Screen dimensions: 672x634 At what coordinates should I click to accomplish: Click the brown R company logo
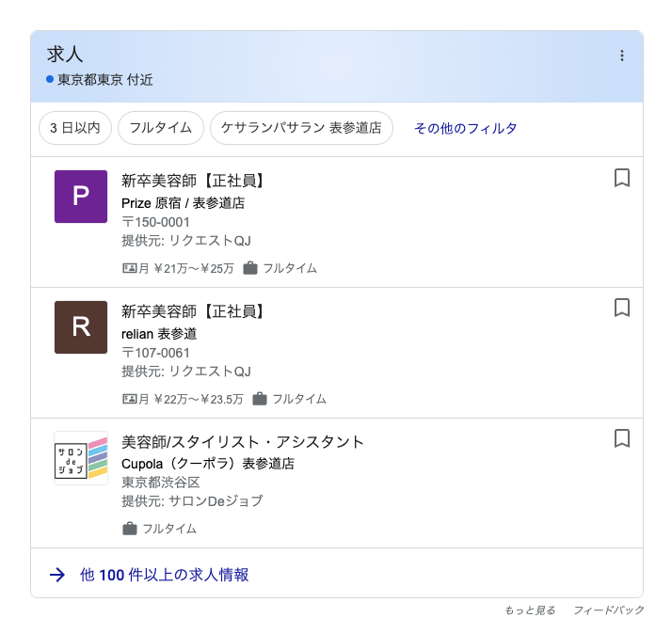[x=81, y=326]
